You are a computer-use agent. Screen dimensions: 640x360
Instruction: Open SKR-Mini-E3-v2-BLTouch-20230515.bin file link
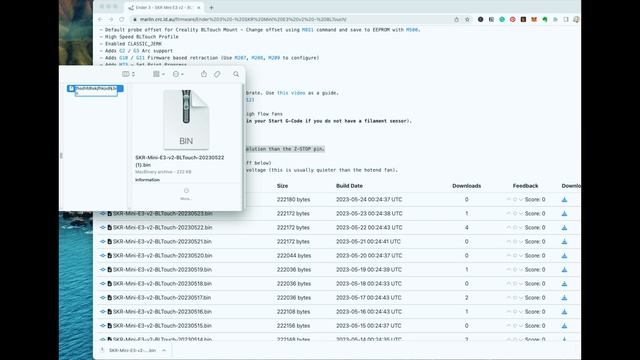(x=162, y=326)
